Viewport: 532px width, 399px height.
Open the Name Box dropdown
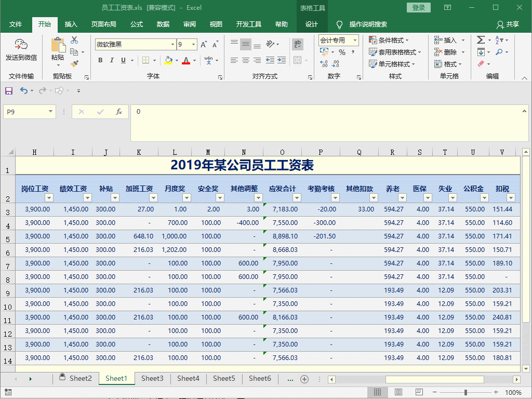click(x=50, y=111)
